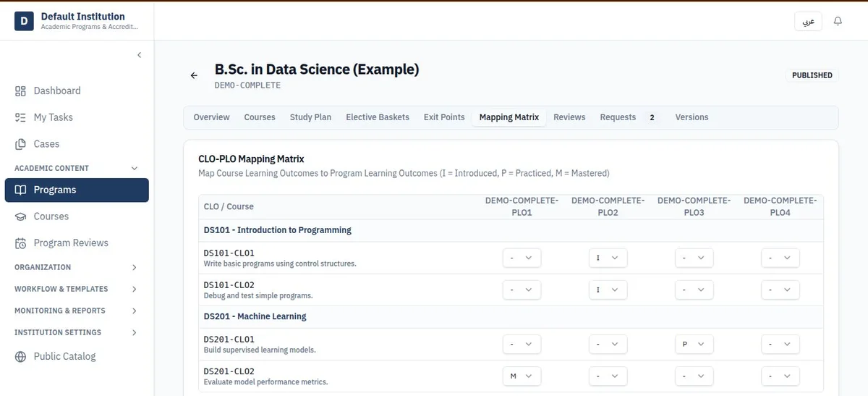Open DS101-CLO1 PLO1 mapping dropdown

(x=522, y=258)
